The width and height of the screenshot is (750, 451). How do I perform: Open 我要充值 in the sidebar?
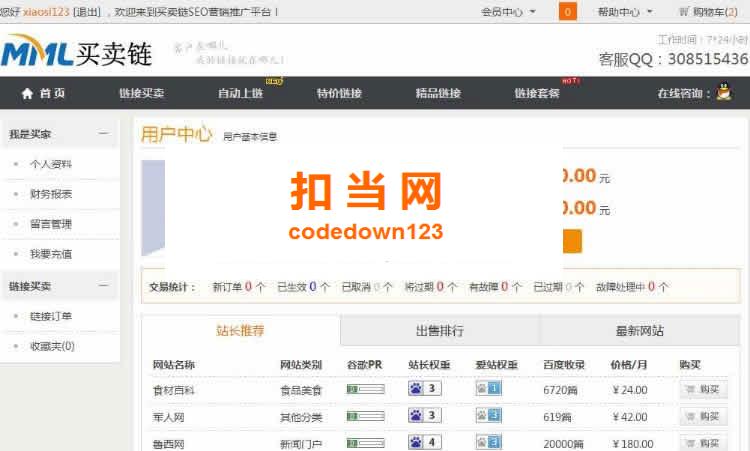click(x=51, y=254)
